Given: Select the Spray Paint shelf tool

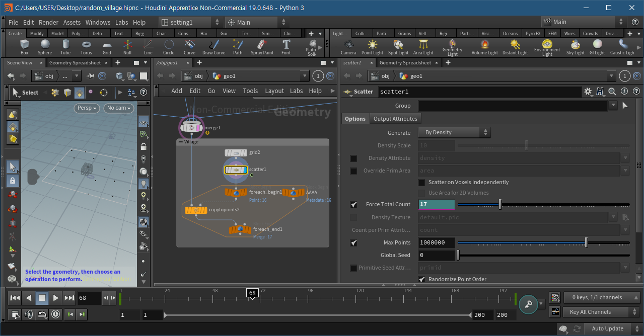Looking at the screenshot, I should tap(262, 47).
